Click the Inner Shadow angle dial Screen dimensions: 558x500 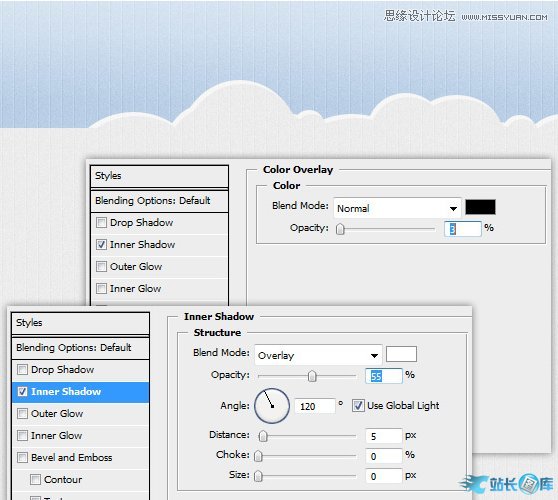(x=272, y=406)
